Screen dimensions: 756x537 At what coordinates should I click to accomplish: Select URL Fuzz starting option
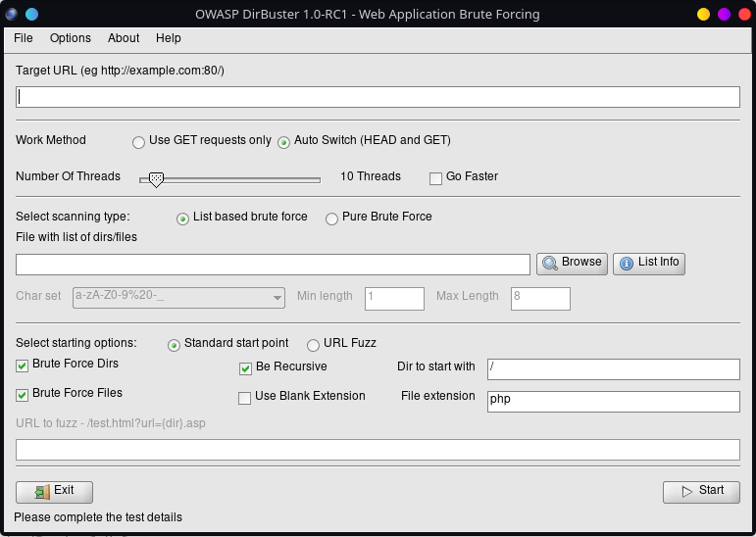click(314, 345)
